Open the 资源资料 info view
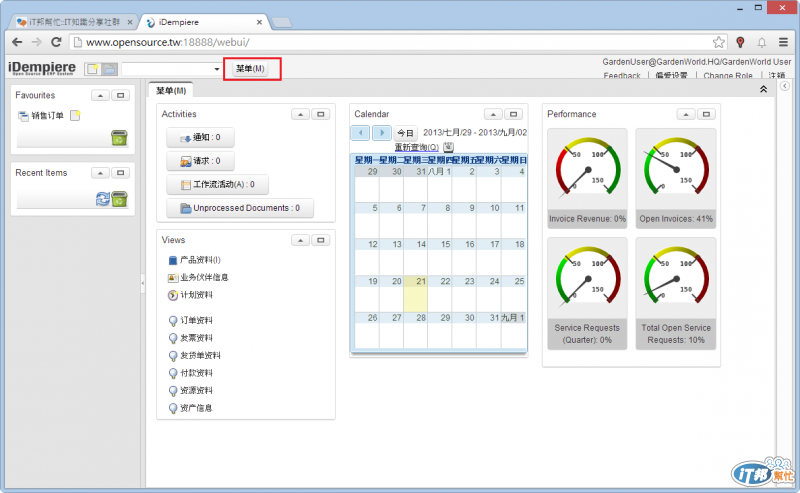Image resolution: width=800 pixels, height=493 pixels. click(x=190, y=390)
